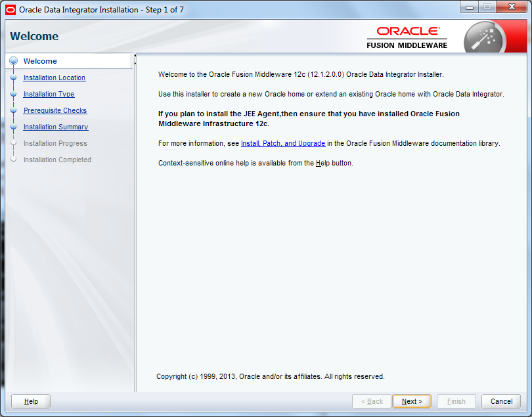Click the Oracle icon in the title bar
The image size is (532, 417).
[x=9, y=7]
